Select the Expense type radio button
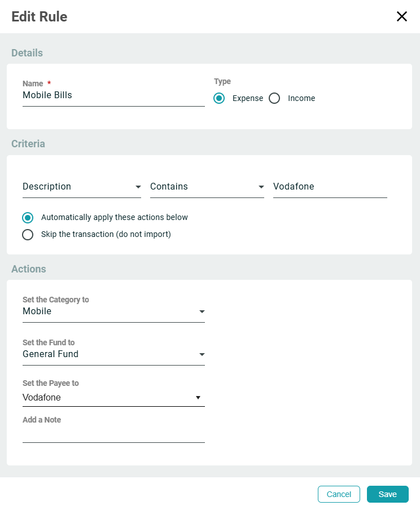This screenshot has width=420, height=510. point(220,98)
